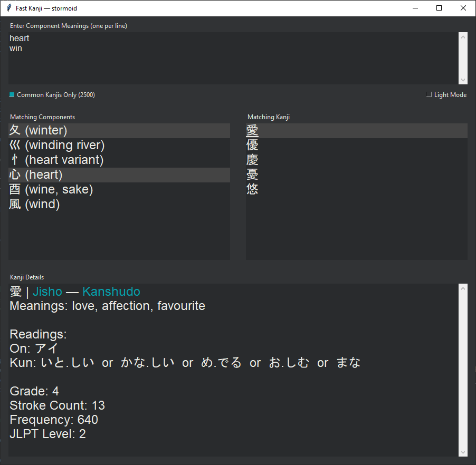Select the kanji 優 in Matching Kanji
The height and width of the screenshot is (465, 476).
pyautogui.click(x=252, y=145)
